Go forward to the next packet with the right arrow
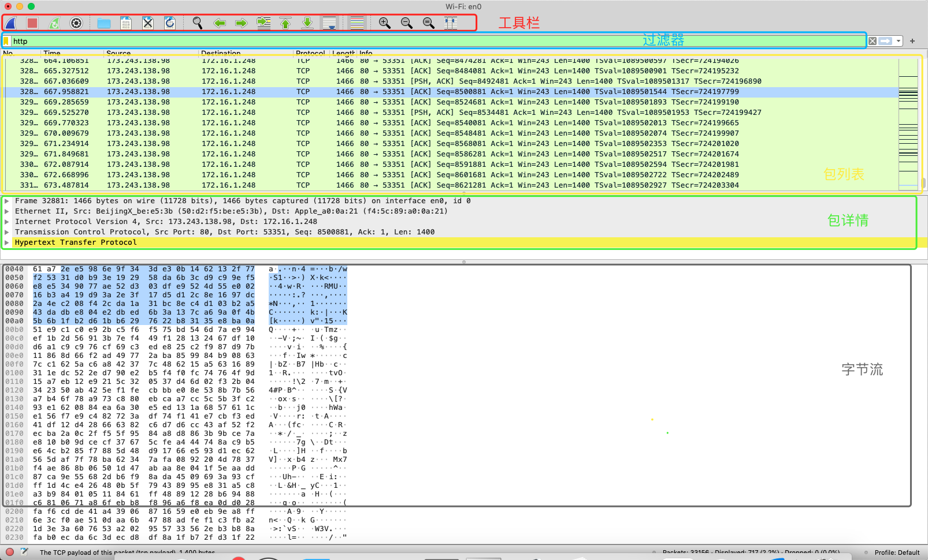Image resolution: width=928 pixels, height=560 pixels. [x=242, y=23]
